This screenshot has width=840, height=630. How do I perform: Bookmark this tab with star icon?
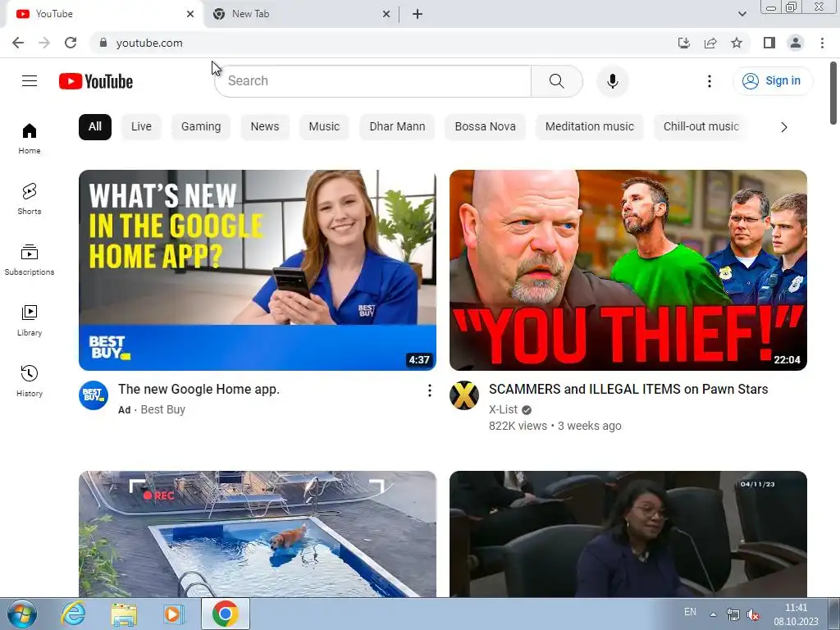click(x=737, y=43)
